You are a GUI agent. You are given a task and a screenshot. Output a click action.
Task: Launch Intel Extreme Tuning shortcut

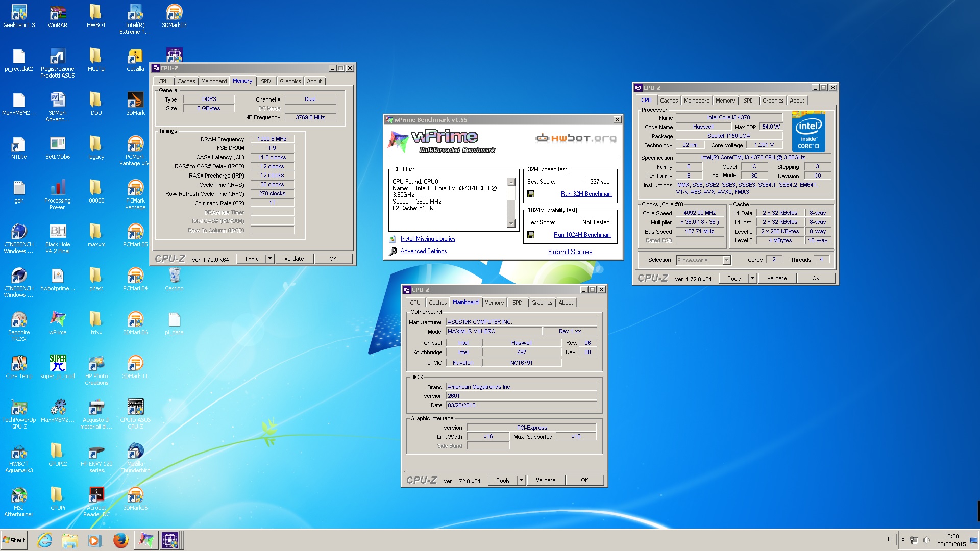135,19
